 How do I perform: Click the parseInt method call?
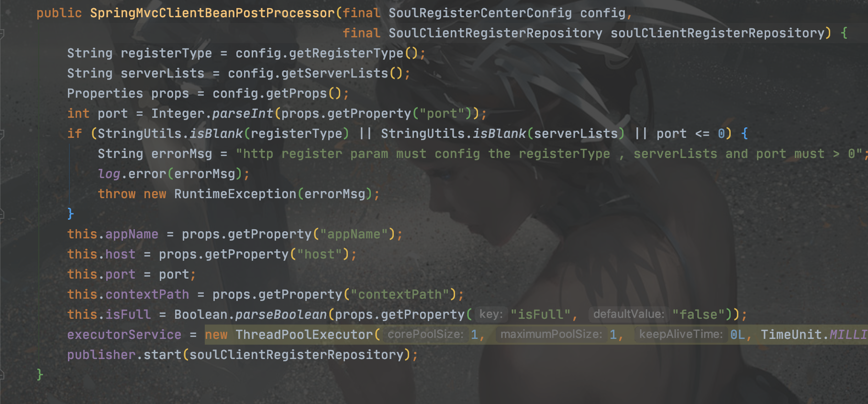[243, 113]
